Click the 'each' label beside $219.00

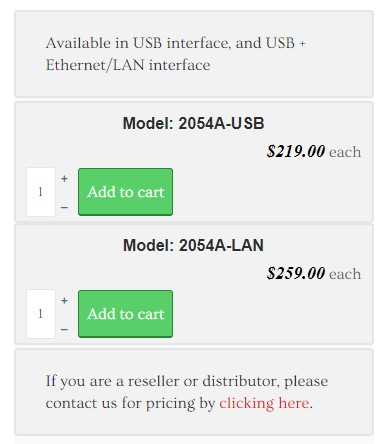(x=345, y=152)
